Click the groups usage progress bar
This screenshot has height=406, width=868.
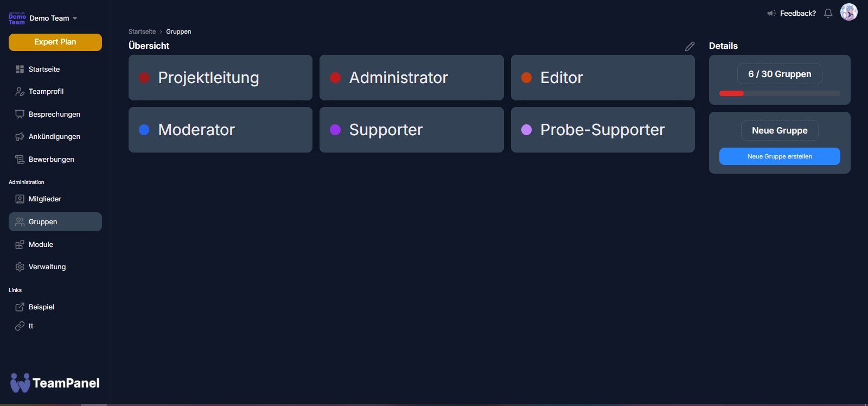tap(780, 93)
